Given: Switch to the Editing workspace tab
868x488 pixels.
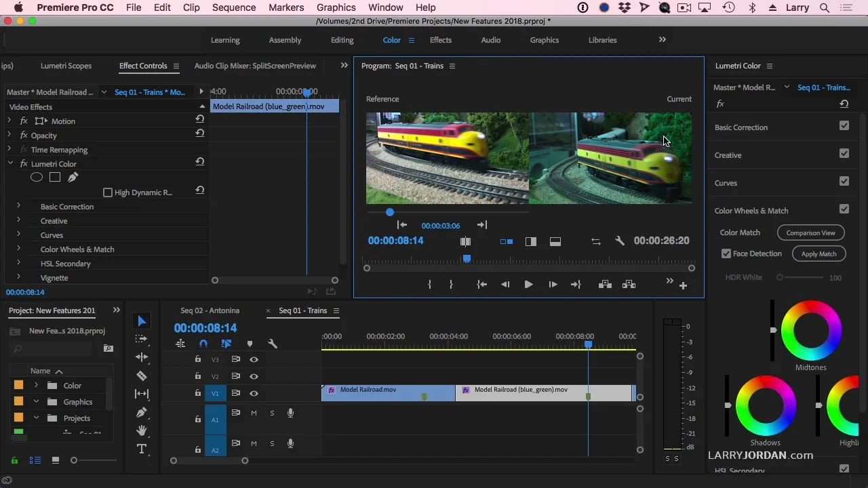Looking at the screenshot, I should click(x=342, y=40).
